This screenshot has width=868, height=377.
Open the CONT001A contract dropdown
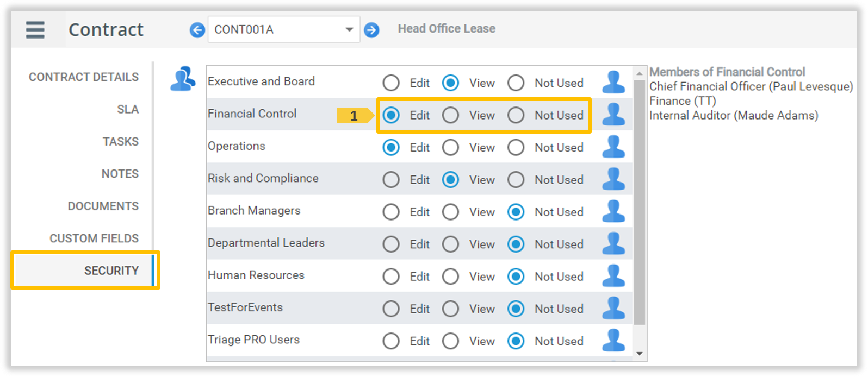[349, 30]
